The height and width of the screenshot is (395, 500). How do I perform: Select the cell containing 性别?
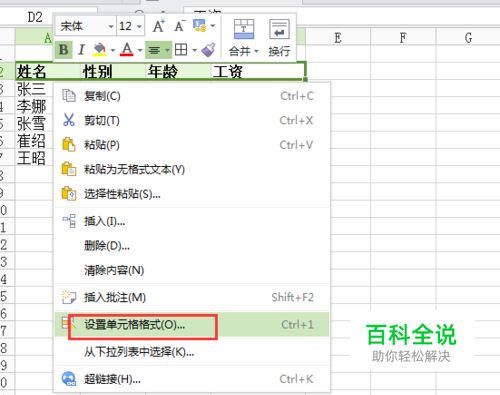tap(113, 71)
